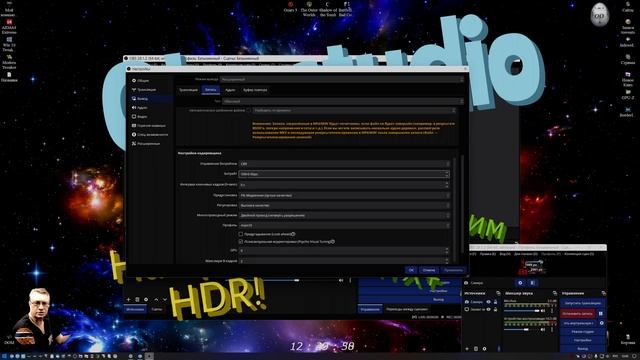
Task: Toggle automatic file splitting checkbox
Action: (249, 110)
